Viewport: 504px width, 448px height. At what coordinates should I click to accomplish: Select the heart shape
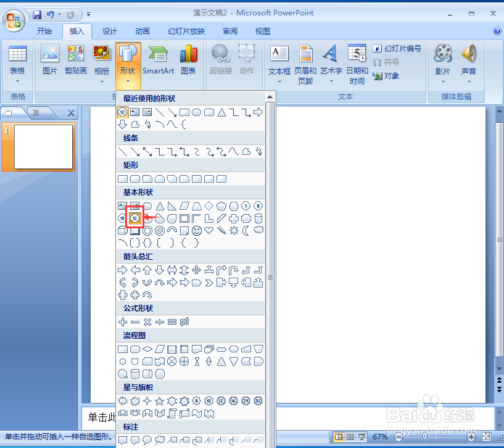click(x=209, y=231)
